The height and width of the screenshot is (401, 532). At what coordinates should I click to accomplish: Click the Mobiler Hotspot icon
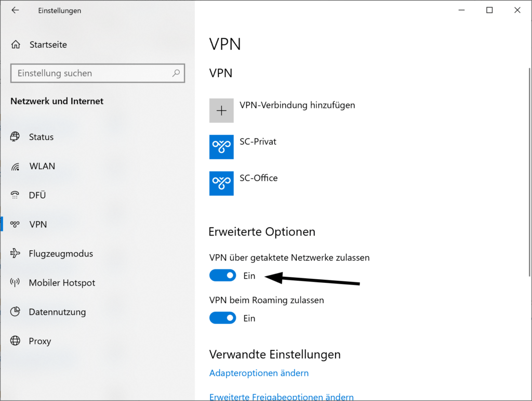pyautogui.click(x=16, y=283)
